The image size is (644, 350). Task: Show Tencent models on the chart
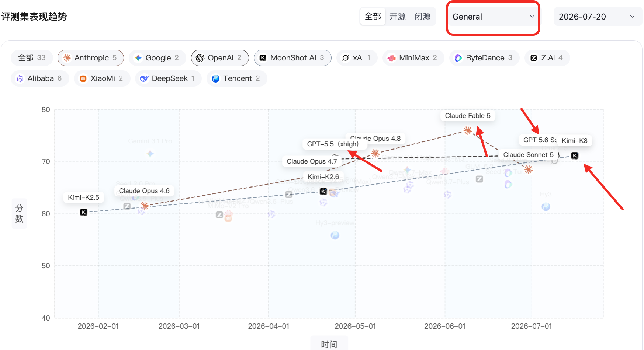(x=237, y=78)
